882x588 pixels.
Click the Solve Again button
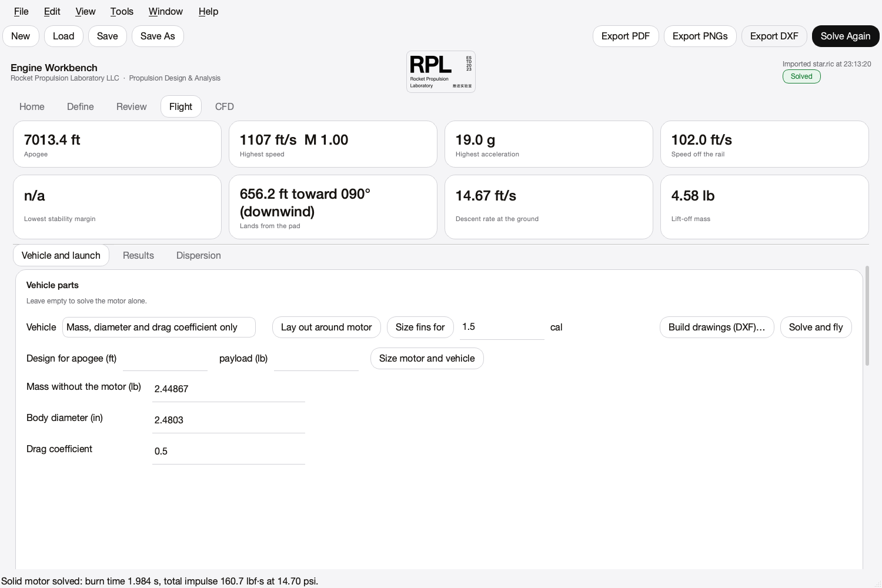(x=846, y=36)
